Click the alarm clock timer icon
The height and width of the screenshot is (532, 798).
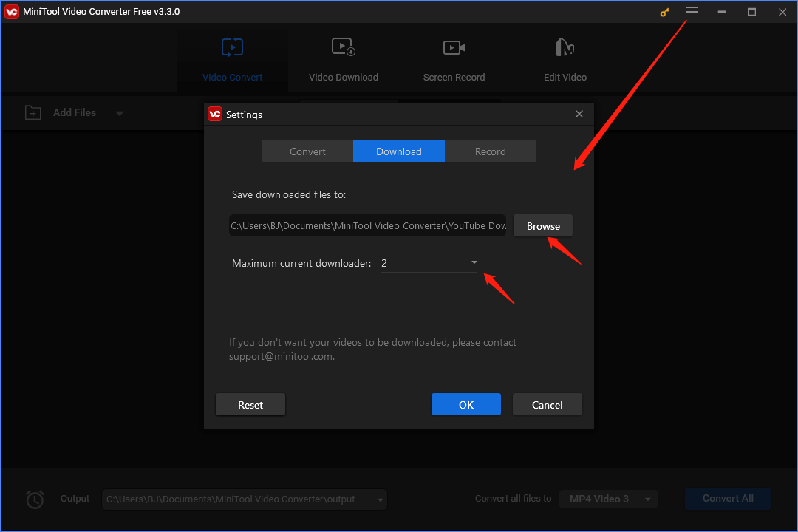tap(35, 499)
